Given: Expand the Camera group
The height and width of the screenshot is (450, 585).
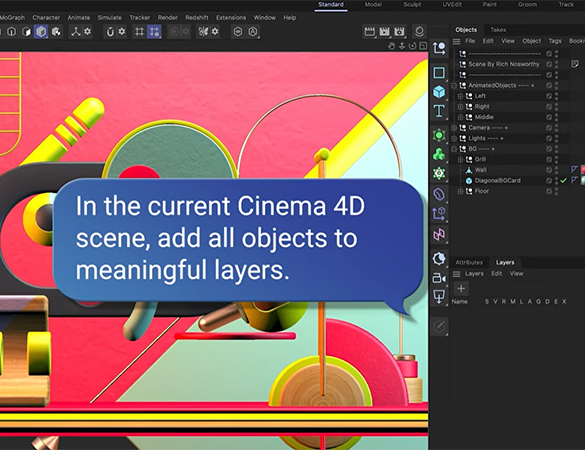Looking at the screenshot, I should [x=454, y=128].
